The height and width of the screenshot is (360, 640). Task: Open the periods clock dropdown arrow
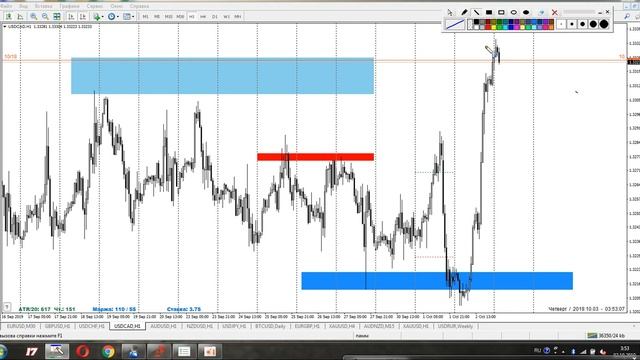(118, 17)
